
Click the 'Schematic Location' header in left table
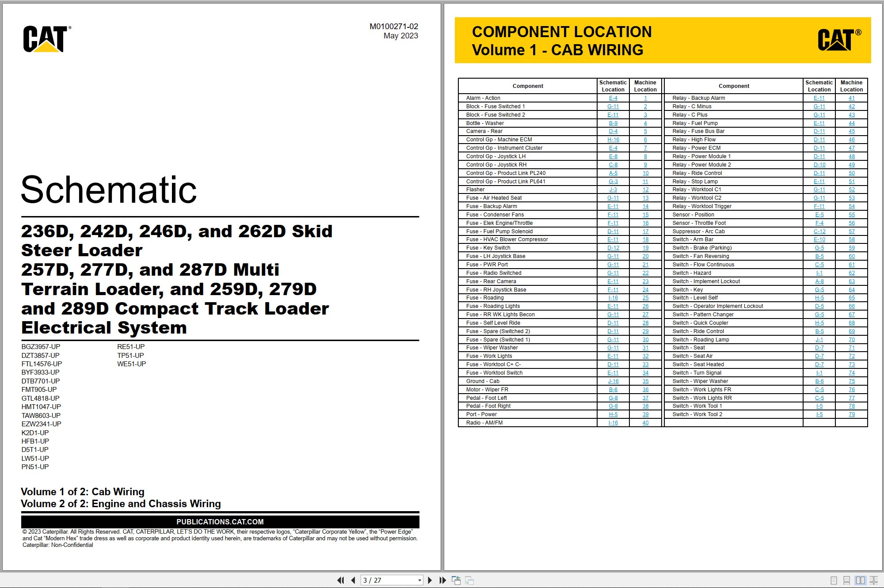click(x=613, y=86)
